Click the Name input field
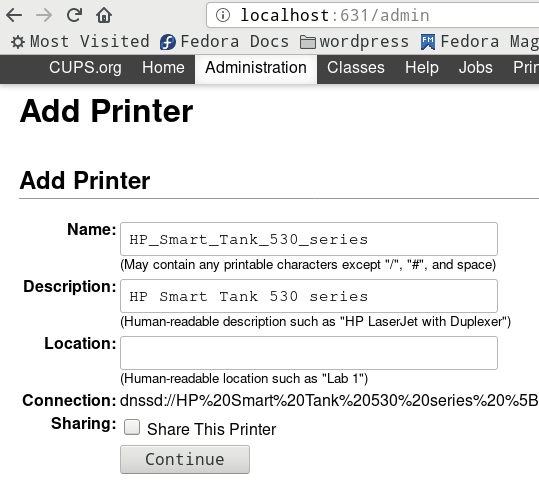 click(309, 239)
